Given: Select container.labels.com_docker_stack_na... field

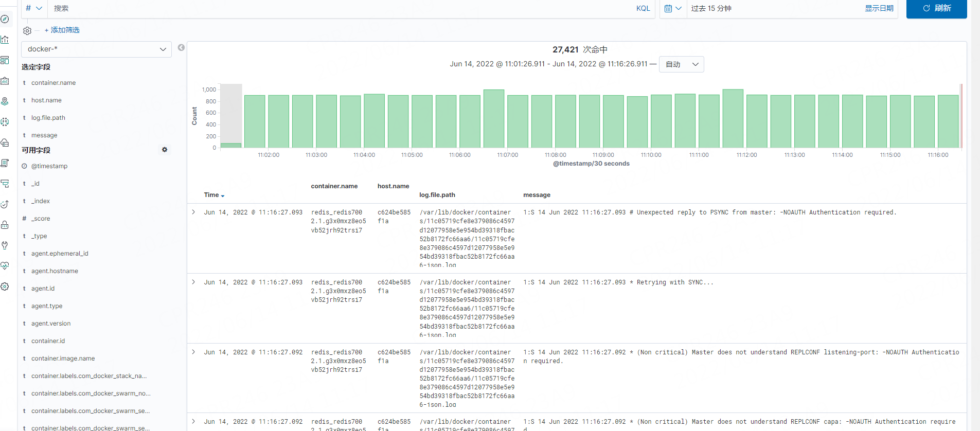Looking at the screenshot, I should point(89,376).
